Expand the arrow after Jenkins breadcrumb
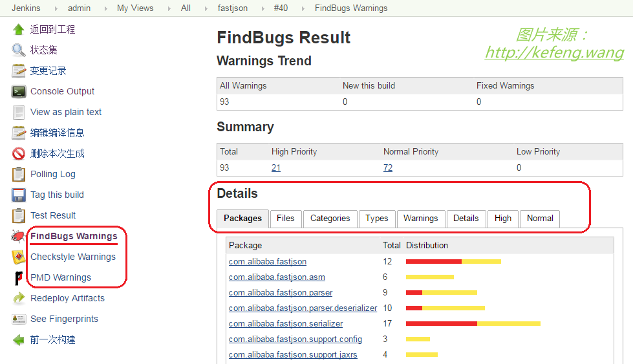633x364 pixels. coord(56,8)
